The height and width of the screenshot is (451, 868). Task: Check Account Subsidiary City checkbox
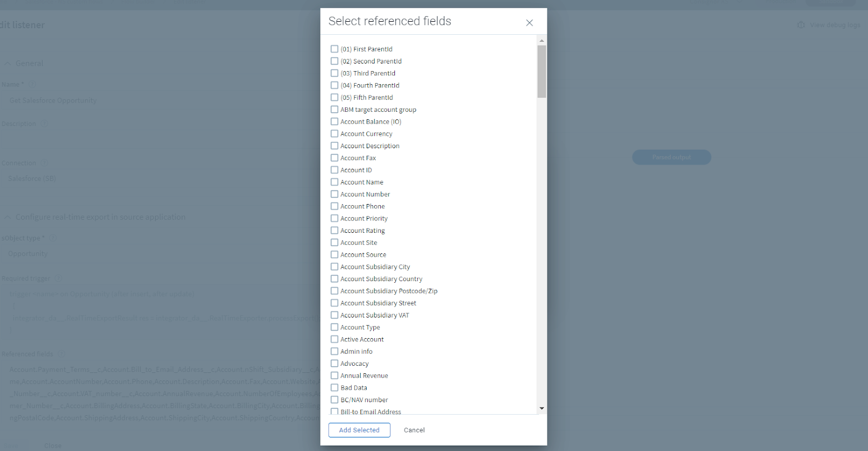[334, 266]
